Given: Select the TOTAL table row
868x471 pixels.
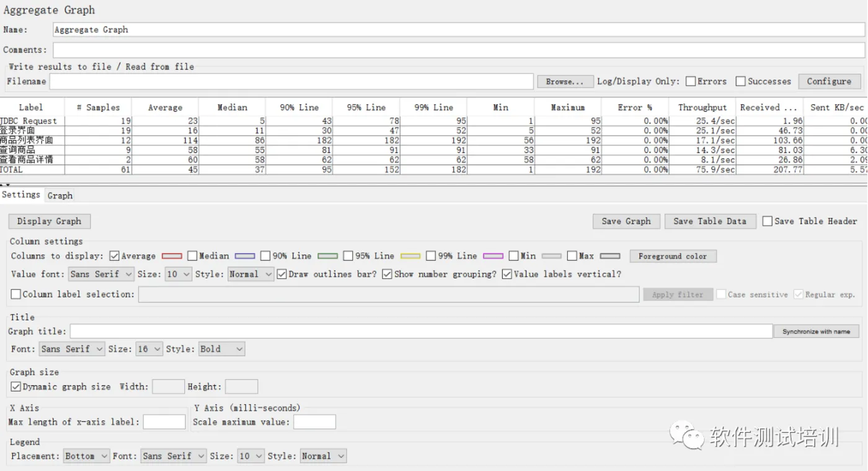Looking at the screenshot, I should click(434, 169).
